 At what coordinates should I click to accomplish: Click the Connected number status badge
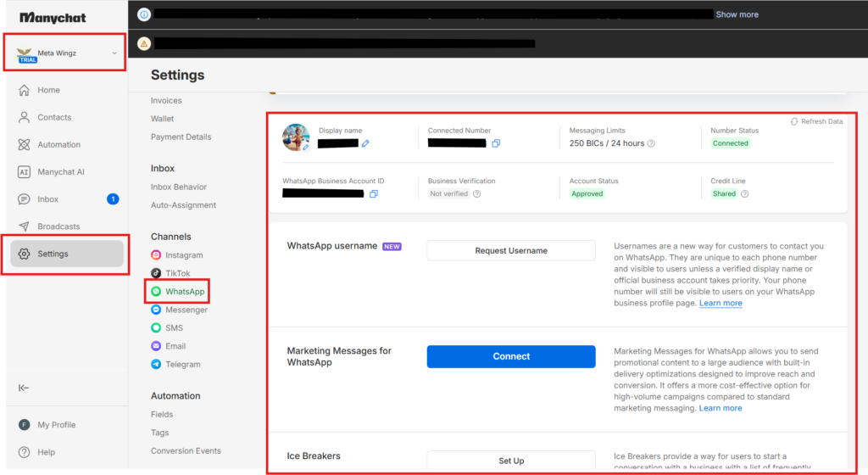pyautogui.click(x=730, y=143)
